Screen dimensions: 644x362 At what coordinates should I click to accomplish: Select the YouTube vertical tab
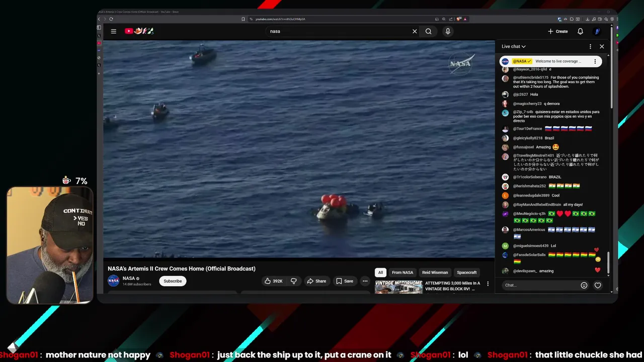click(99, 43)
